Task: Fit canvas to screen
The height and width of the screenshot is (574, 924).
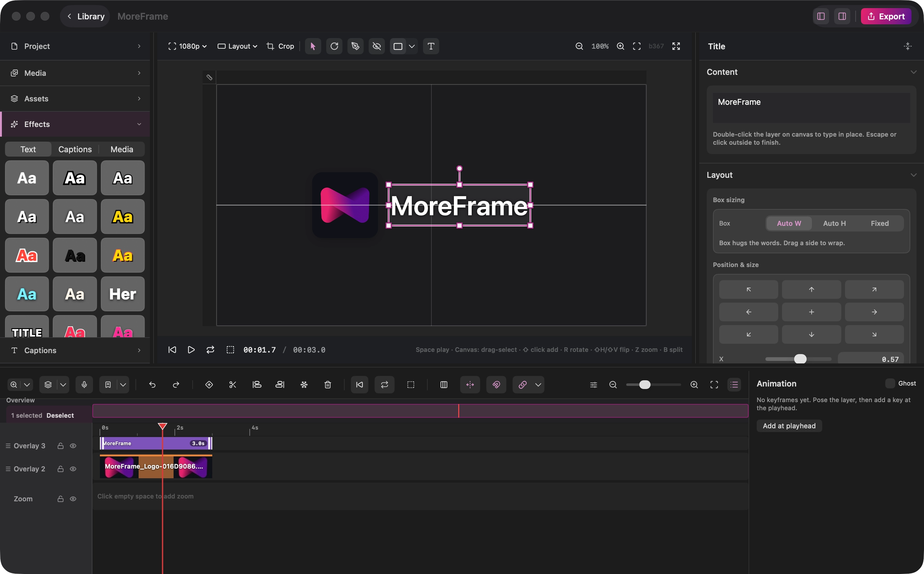Action: click(637, 46)
